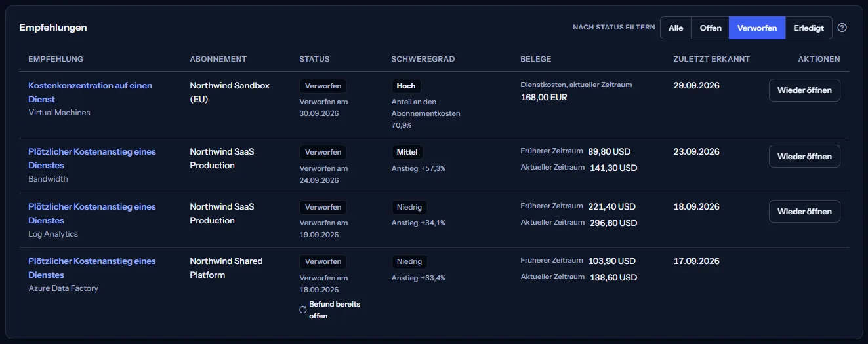Click 'Verworfen' badge in Azure Data Factory row
Screen dimensions: 868x344
coord(323,261)
